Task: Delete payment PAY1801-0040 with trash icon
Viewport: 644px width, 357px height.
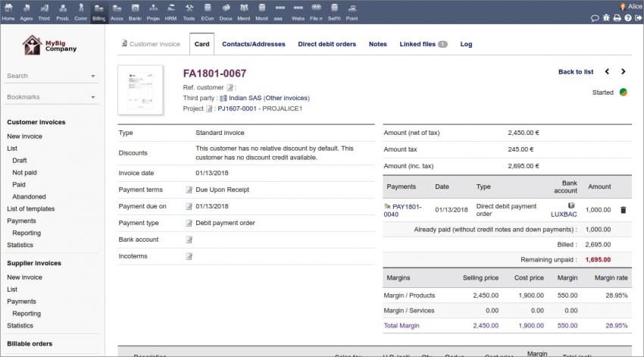Action: 623,210
